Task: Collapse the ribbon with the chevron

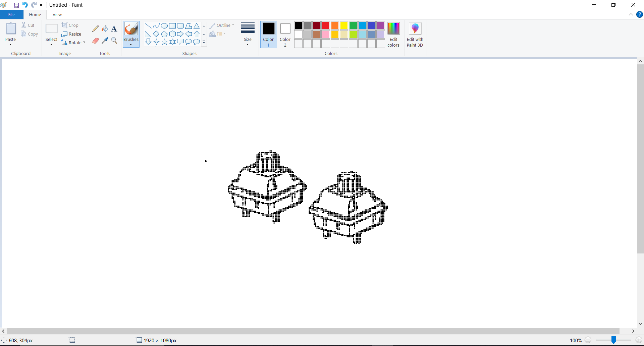Action: [631, 14]
